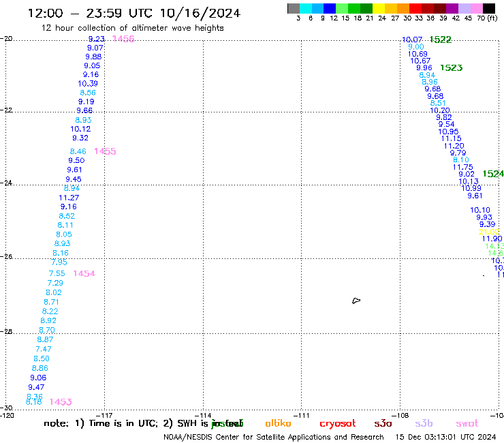Viewport: 504px width, 443px height.
Task: Click the swot satellite legend label
Action: point(467,423)
